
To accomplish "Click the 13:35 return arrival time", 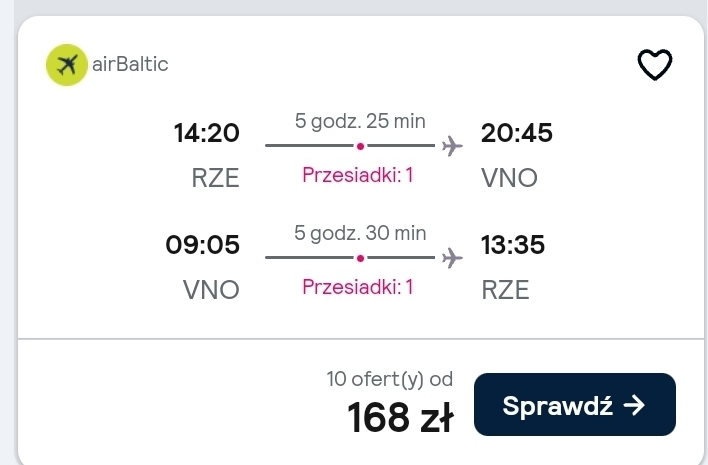I will click(513, 245).
